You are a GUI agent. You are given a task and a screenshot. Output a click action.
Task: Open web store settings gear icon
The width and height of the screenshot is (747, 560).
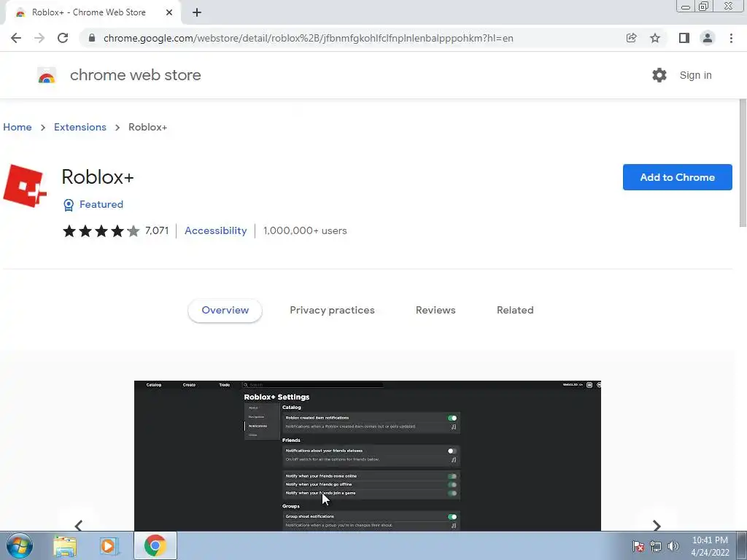click(659, 75)
